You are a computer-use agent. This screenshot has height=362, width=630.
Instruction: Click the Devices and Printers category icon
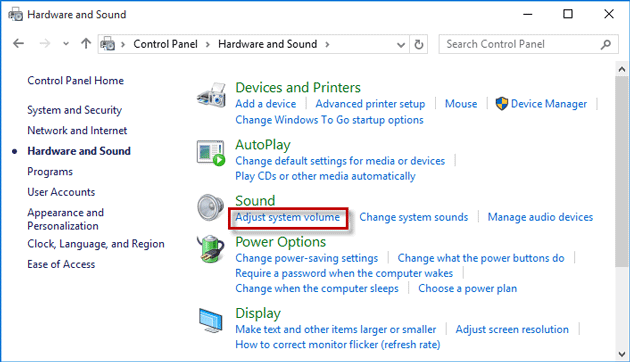coord(211,95)
